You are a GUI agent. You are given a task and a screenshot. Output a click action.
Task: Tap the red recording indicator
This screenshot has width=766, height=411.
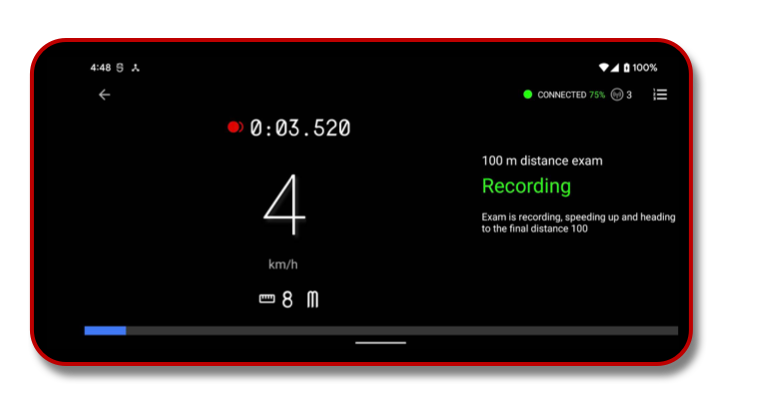(x=235, y=127)
